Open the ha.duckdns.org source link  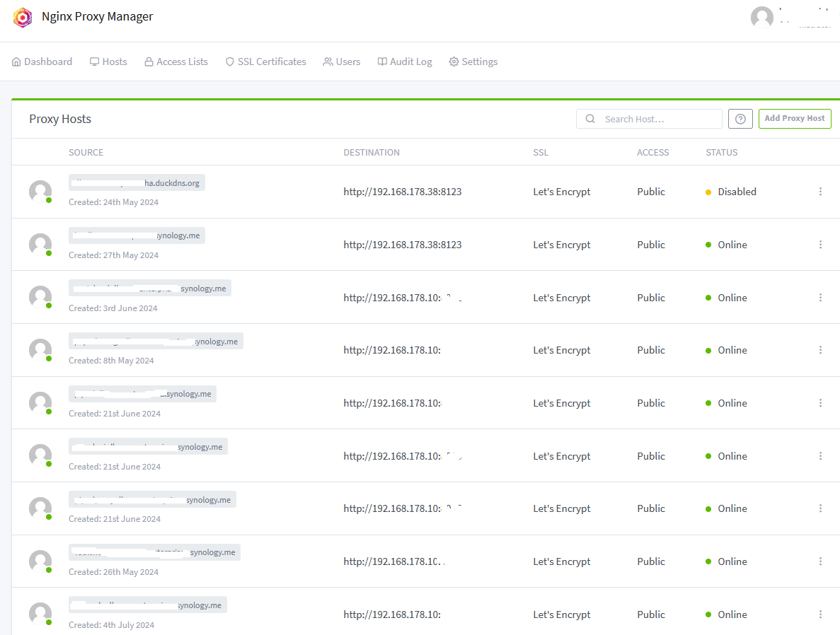point(137,183)
